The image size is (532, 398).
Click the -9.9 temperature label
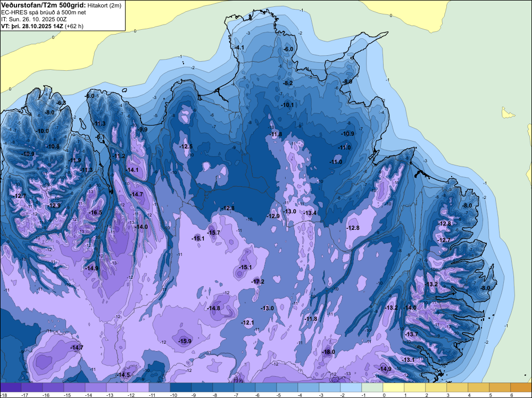(143, 129)
